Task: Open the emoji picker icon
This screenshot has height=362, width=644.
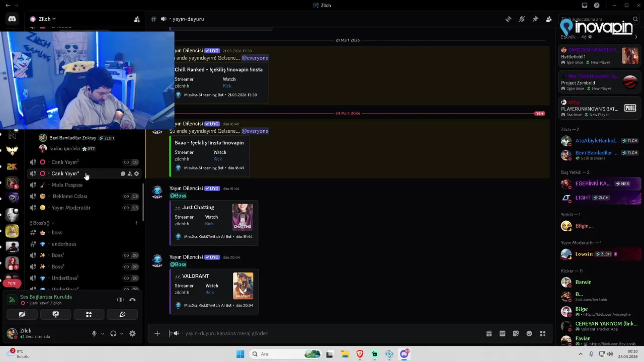Action: (x=529, y=333)
